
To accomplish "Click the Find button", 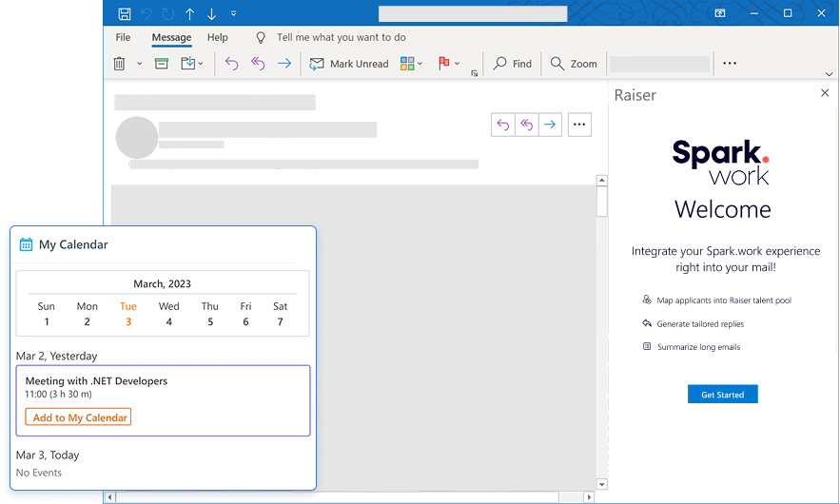I will [x=512, y=64].
